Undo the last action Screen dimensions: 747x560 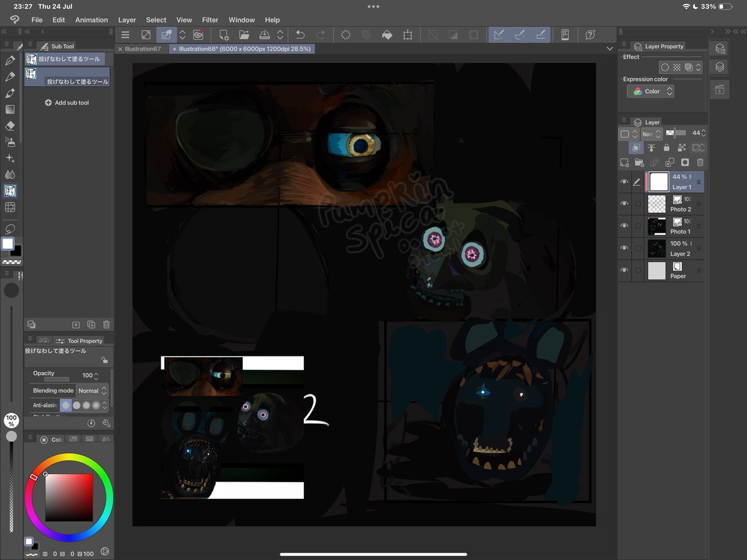coord(300,35)
